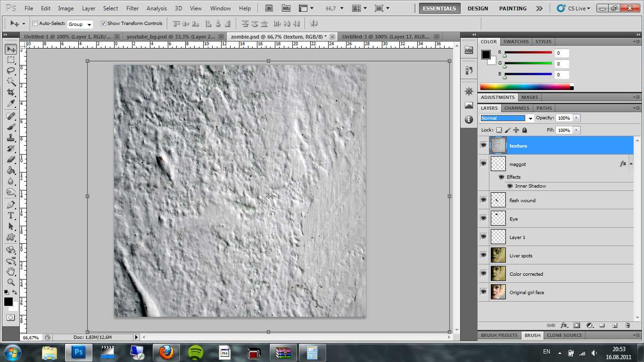This screenshot has height=362, width=644.
Task: Switch to the Swatches tab
Action: coord(516,41)
